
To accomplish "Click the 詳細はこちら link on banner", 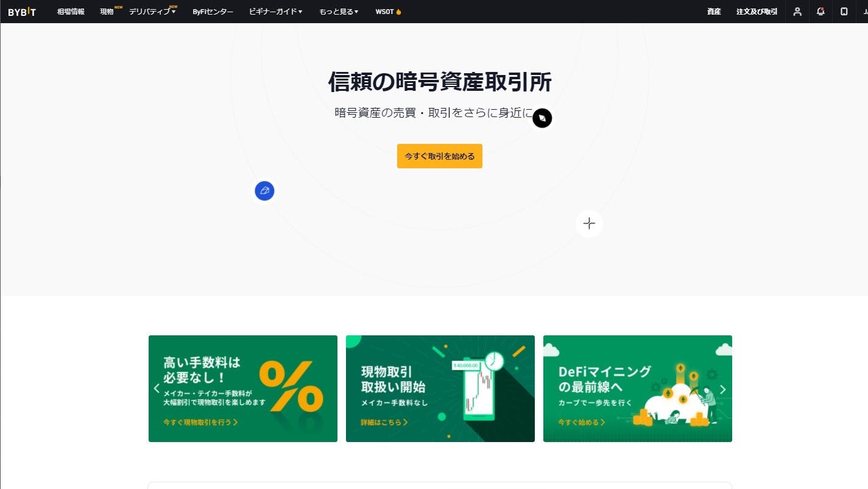I will (x=384, y=422).
